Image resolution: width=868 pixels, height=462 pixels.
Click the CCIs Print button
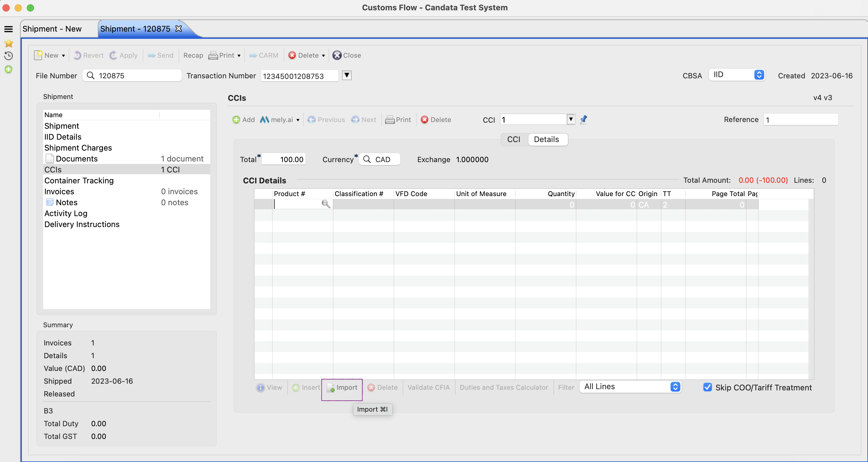click(x=398, y=120)
